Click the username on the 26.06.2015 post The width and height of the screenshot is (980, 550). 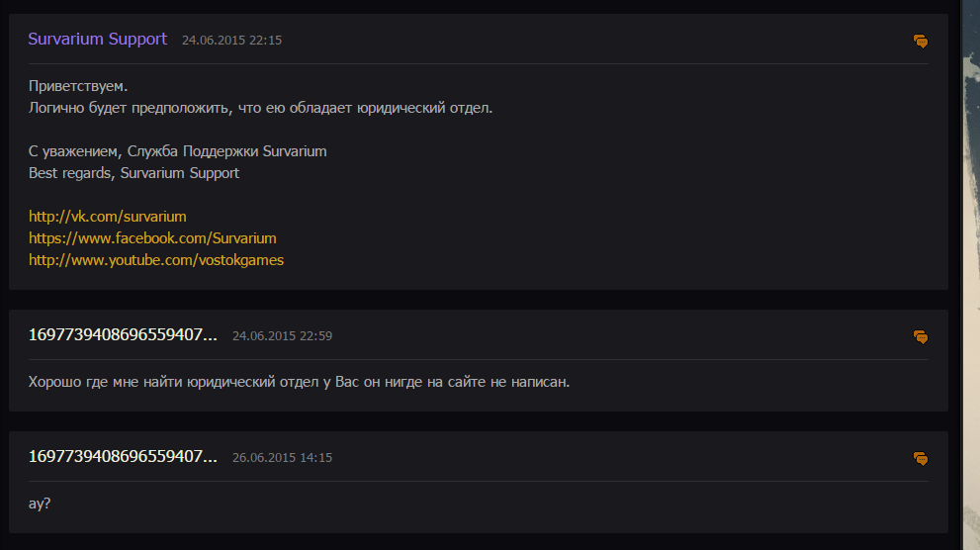coord(123,457)
